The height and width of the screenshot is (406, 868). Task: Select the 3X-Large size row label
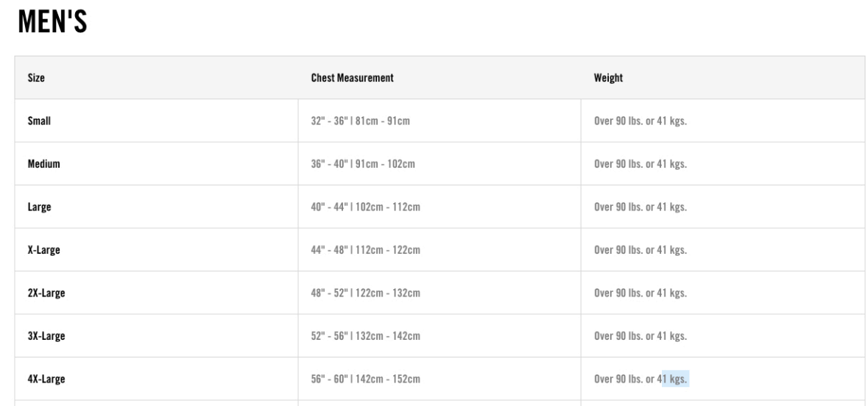coord(46,336)
